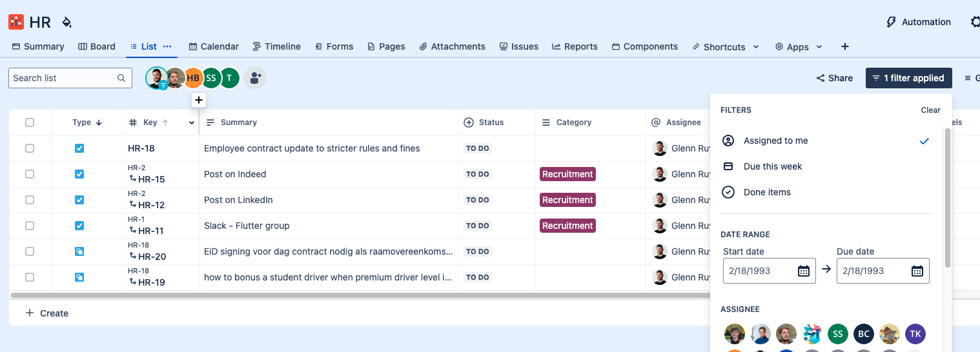Open the Due date calendar picker icon
The image size is (980, 352).
pos(917,271)
